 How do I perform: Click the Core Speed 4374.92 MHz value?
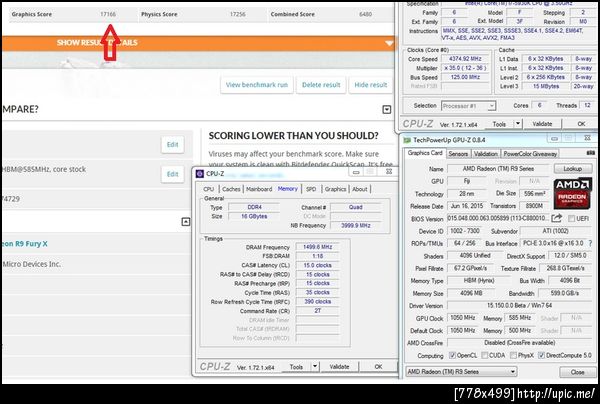465,59
